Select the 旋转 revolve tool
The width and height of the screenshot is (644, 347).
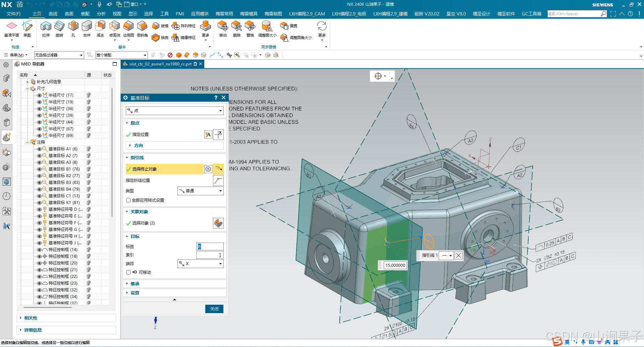tap(59, 29)
